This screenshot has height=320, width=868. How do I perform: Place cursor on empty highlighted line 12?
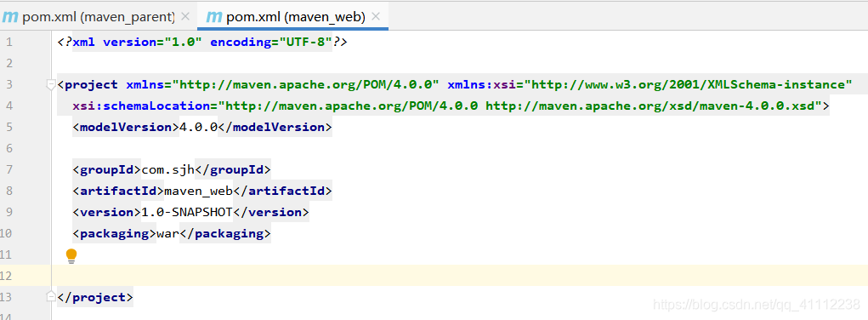459,276
